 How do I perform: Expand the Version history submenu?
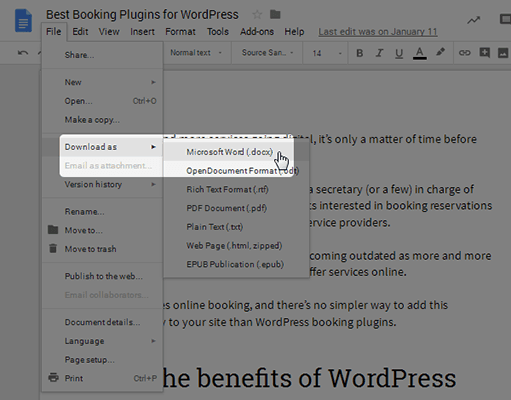102,184
